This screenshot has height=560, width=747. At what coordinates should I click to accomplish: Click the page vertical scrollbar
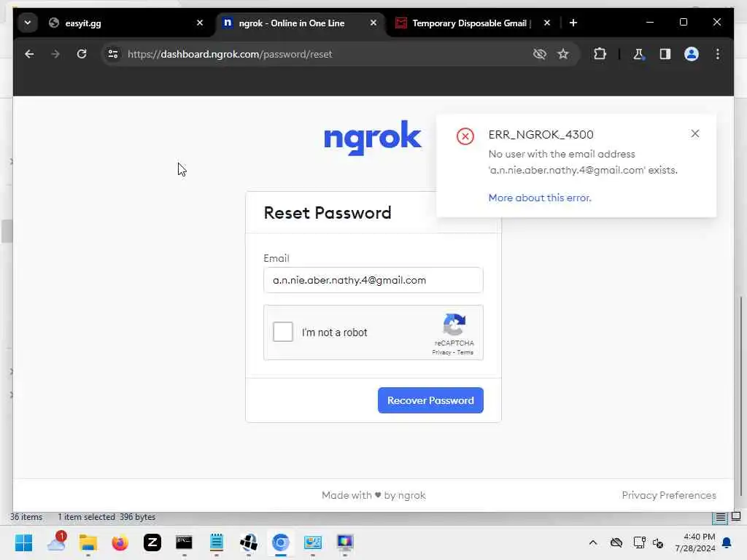740,395
